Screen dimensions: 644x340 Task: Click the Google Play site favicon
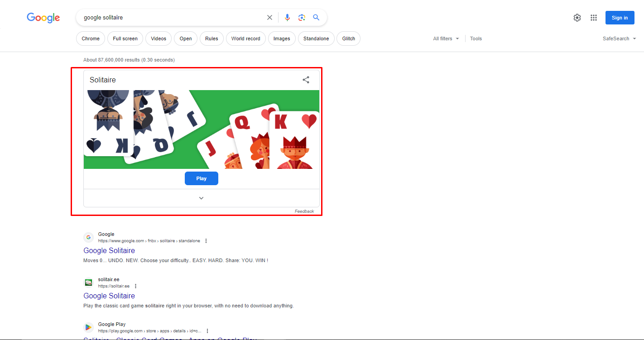point(88,327)
